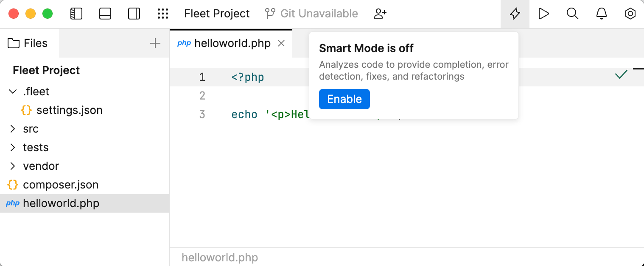Click Git Unavailable in the toolbar
This screenshot has height=266, width=644.
(311, 13)
